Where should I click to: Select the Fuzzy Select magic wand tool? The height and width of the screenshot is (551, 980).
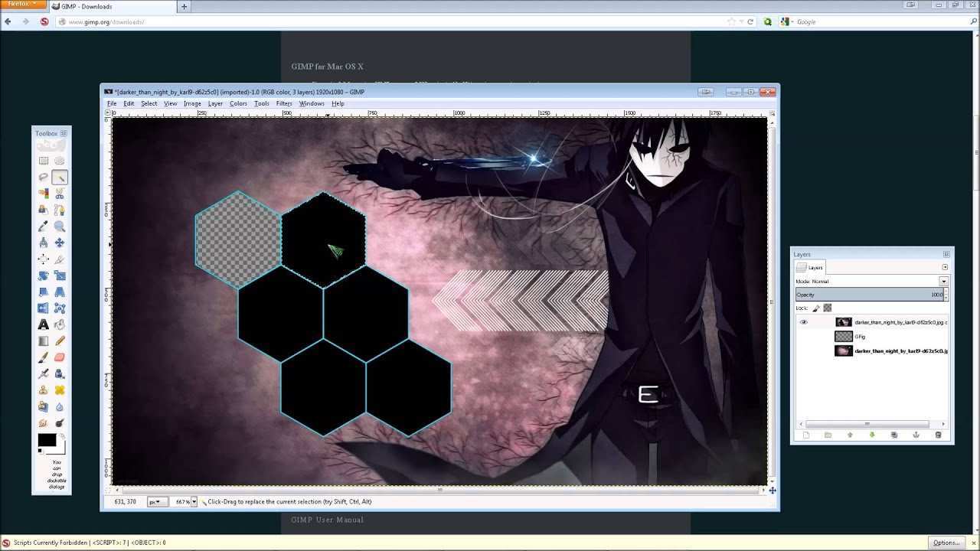point(60,178)
